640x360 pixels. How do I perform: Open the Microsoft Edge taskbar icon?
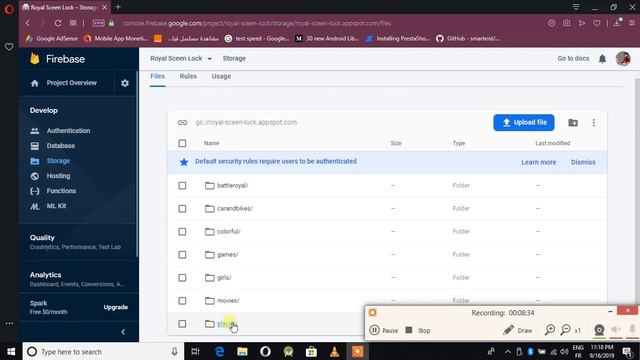[x=219, y=351]
